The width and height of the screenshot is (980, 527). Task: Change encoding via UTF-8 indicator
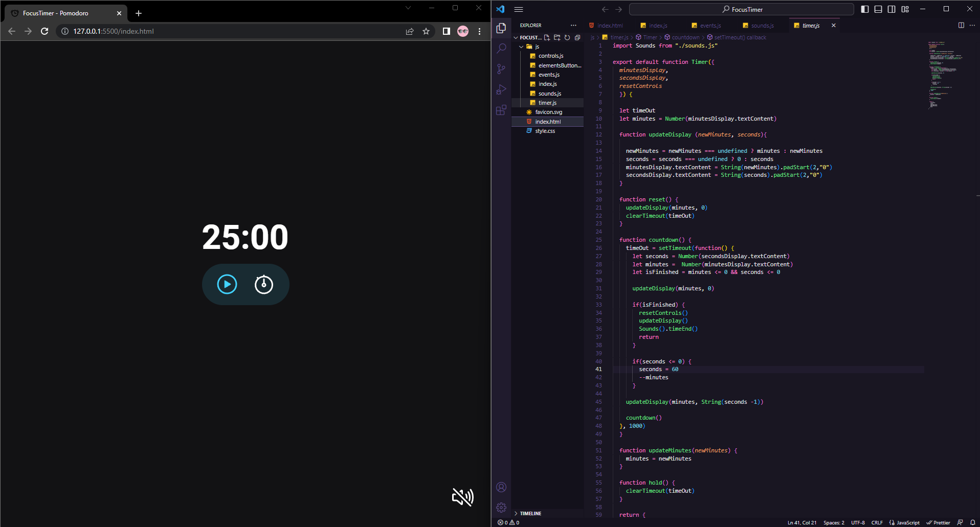click(858, 522)
